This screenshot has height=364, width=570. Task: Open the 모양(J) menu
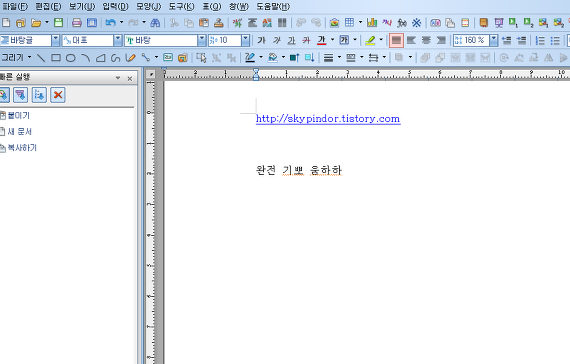coord(148,7)
